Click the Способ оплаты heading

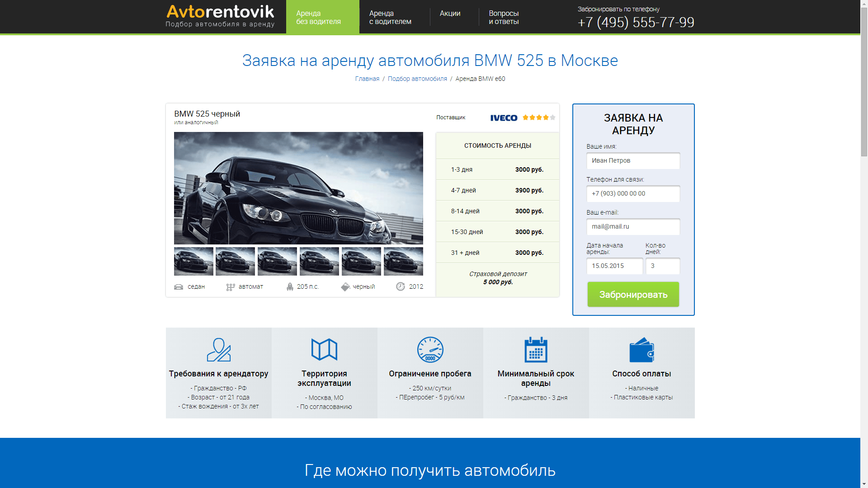[x=642, y=374]
